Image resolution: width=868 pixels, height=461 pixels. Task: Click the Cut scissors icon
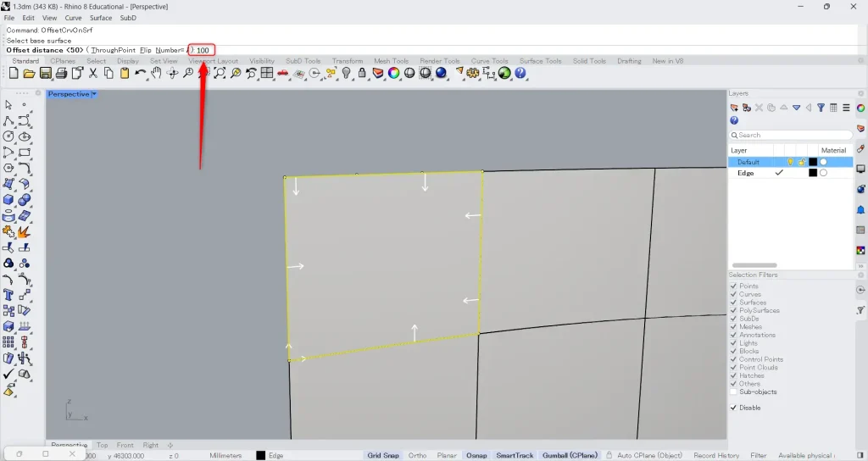click(x=93, y=73)
